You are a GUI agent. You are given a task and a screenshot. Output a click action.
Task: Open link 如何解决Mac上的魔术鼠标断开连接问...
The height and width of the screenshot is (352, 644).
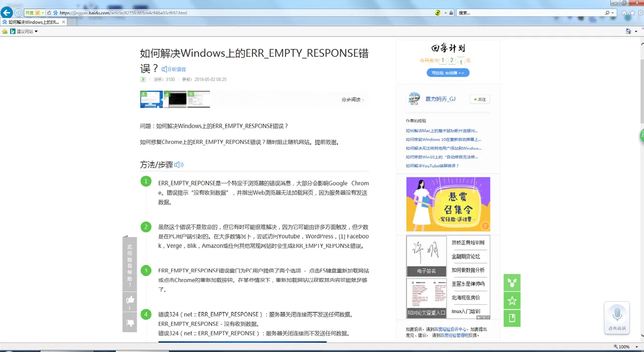(x=442, y=131)
